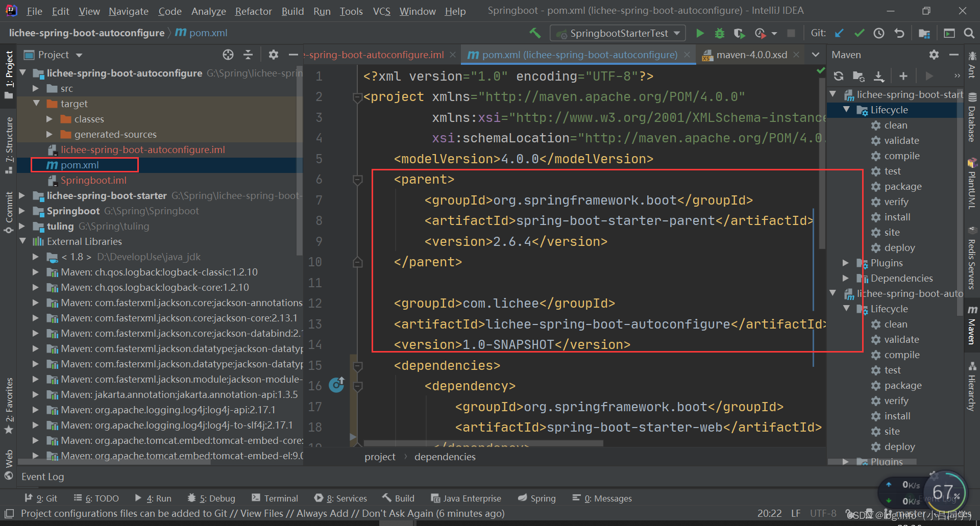Click the locate file target icon in Project panel
Viewport: 980px width, 526px height.
[x=228, y=55]
